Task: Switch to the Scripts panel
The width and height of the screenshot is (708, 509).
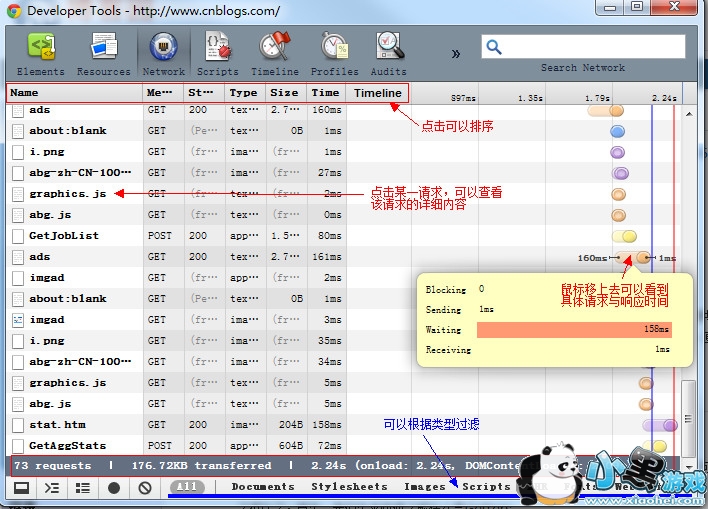Action: coord(217,53)
